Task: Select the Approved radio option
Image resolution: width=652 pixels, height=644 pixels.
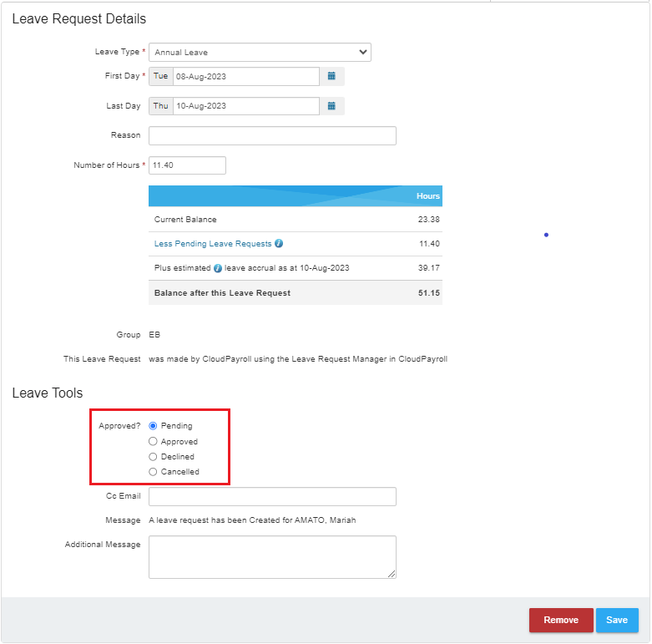Action: (x=153, y=441)
